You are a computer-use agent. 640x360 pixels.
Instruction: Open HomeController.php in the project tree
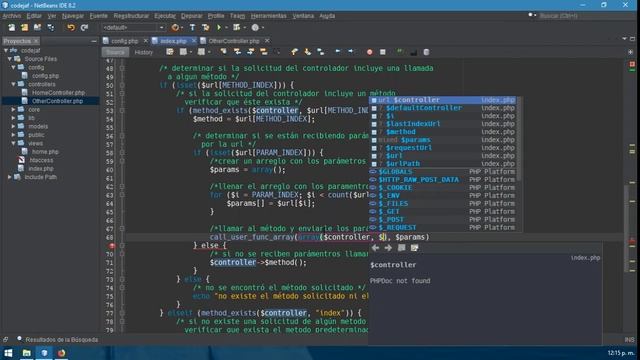click(x=58, y=93)
